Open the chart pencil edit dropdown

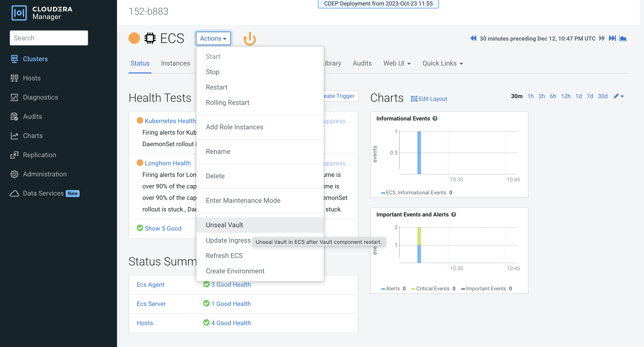(619, 96)
